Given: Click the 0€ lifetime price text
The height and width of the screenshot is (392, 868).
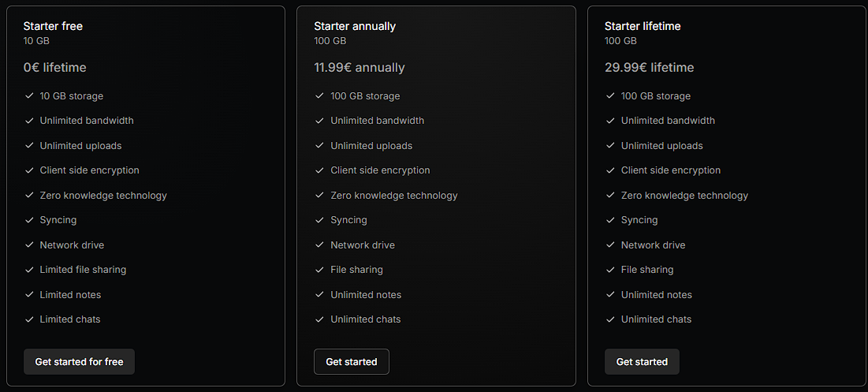Looking at the screenshot, I should pos(55,68).
